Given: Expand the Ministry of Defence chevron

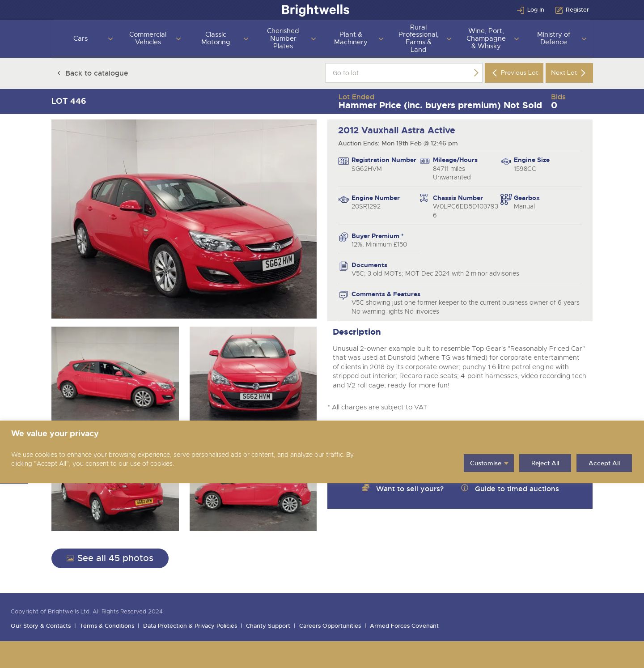Looking at the screenshot, I should (584, 39).
